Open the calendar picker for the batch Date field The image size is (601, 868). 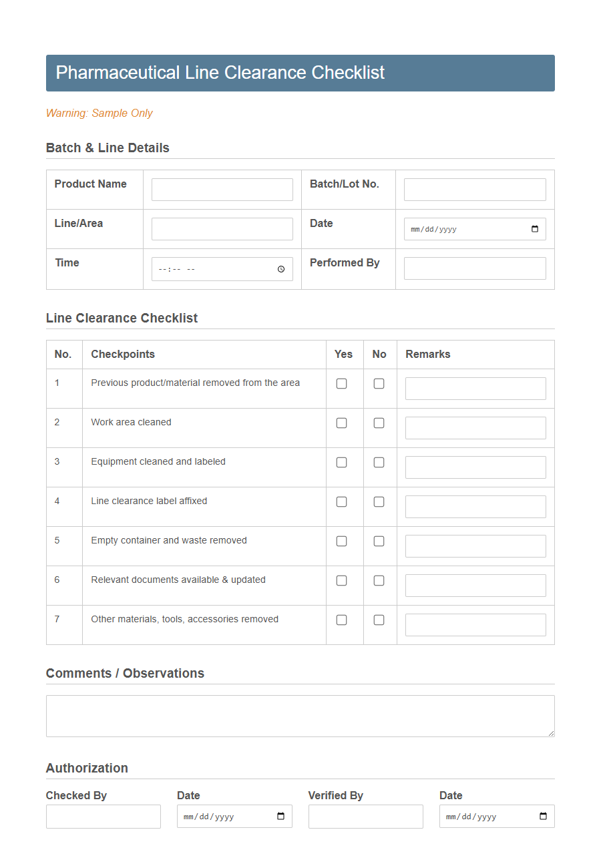pyautogui.click(x=534, y=228)
